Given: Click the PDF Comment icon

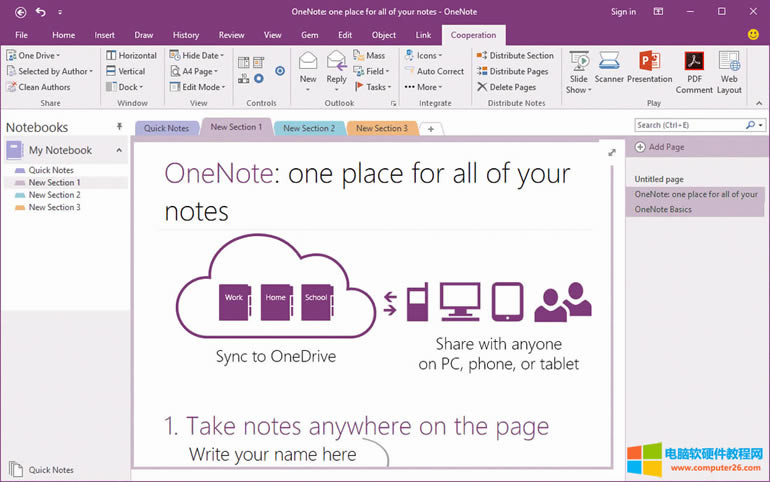Looking at the screenshot, I should 694,62.
